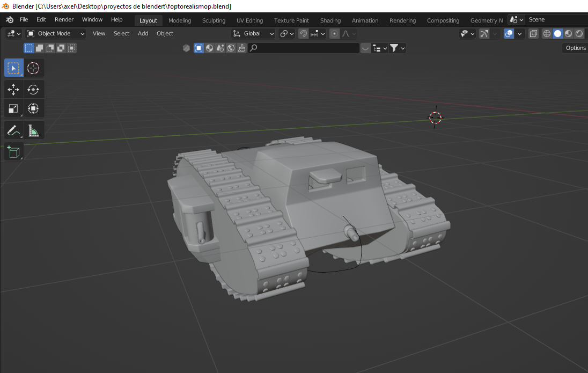588x373 pixels.
Task: Switch to the Shading workspace tab
Action: click(330, 20)
